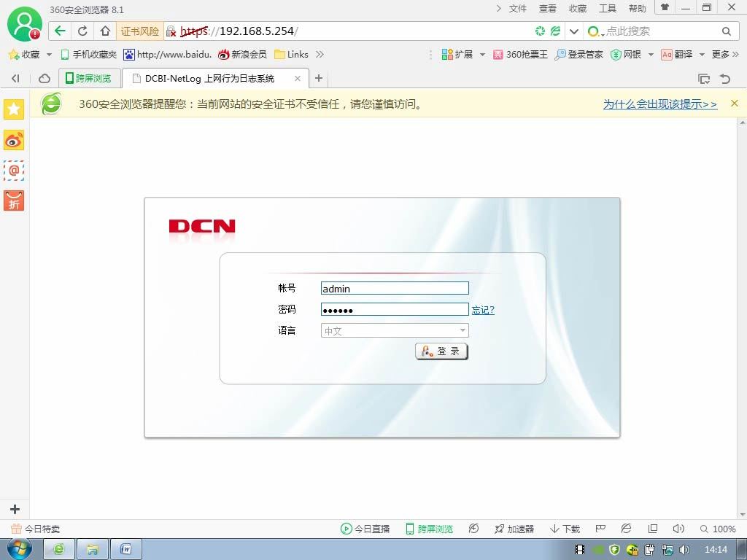Click the 忘记? link
Viewport: 747px width, 560px height.
point(483,310)
